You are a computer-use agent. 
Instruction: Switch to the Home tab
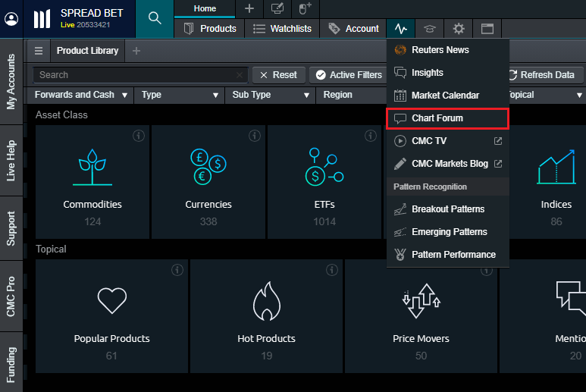tap(205, 8)
